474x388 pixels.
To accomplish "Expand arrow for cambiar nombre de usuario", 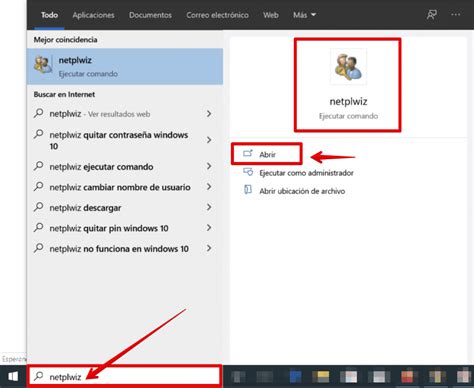I will [209, 187].
